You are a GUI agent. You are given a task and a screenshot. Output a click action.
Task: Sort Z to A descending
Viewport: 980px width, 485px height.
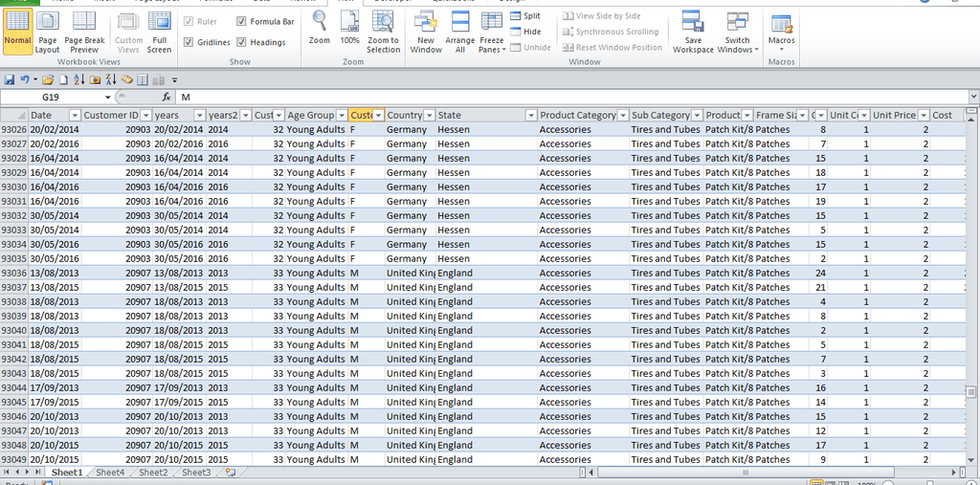(x=111, y=79)
